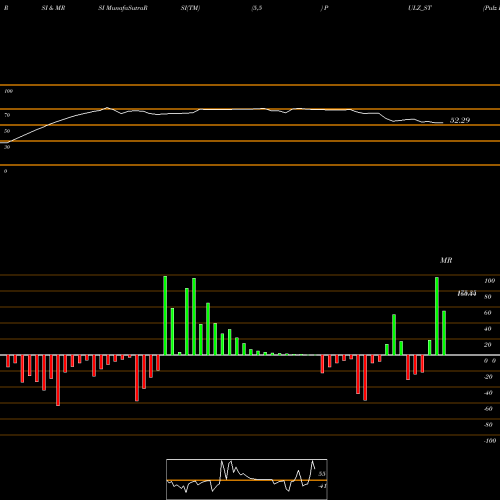
Task: Click the 41 label in mini chart
Action: (x=322, y=486)
